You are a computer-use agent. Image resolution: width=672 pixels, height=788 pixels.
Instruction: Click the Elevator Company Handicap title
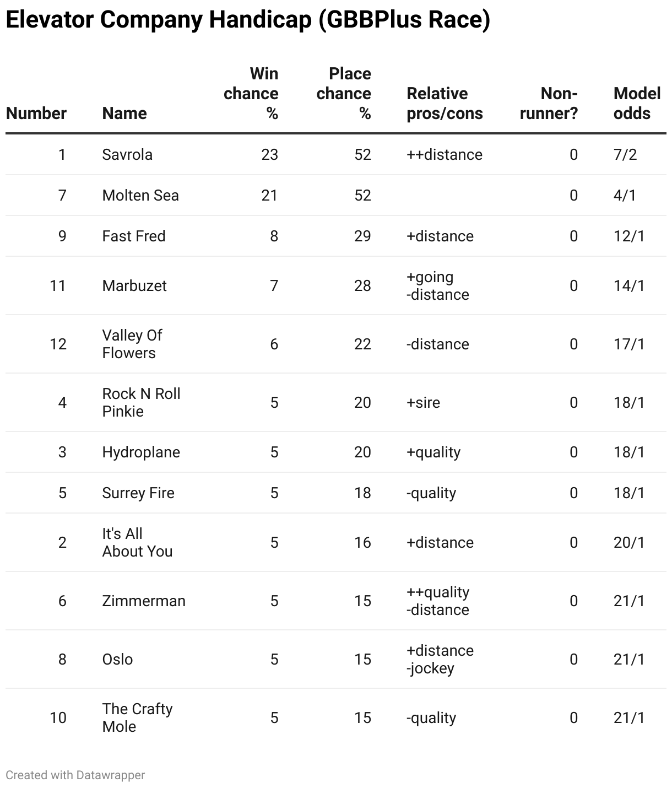(x=248, y=20)
